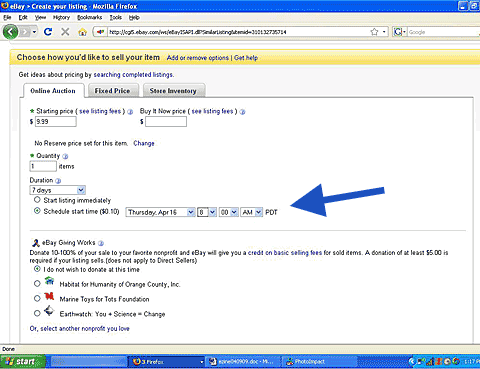Switch to Store Inventory tab
The image size is (480, 369).
[173, 91]
